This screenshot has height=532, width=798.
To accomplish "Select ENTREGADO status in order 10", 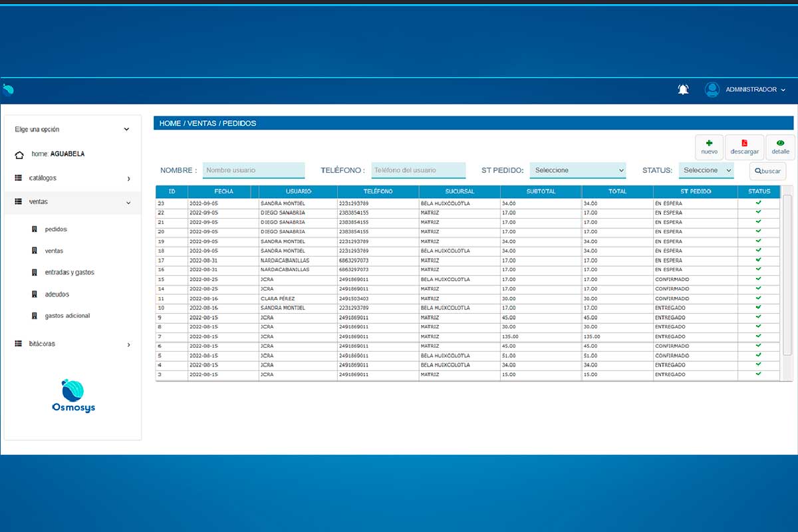I will (695, 308).
